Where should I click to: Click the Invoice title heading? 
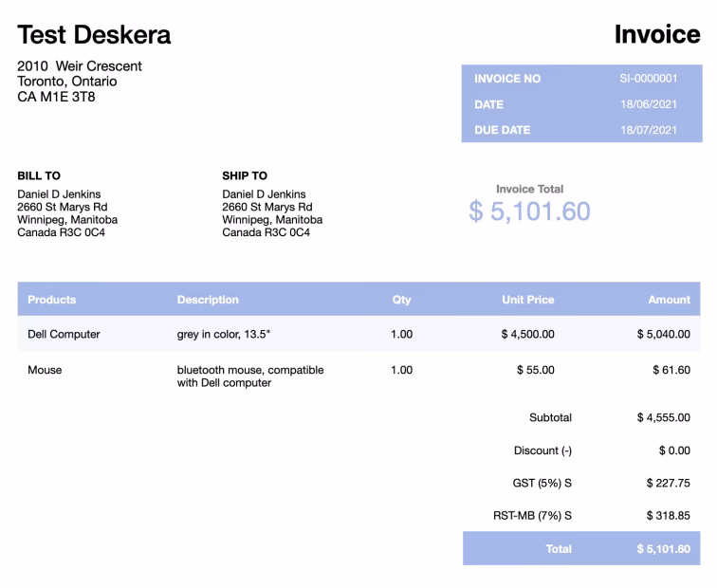656,34
